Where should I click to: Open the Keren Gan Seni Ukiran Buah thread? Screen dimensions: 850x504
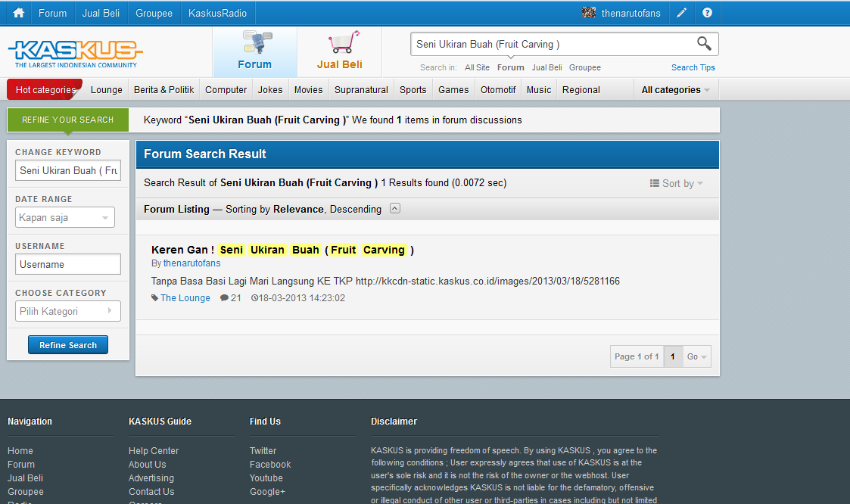[282, 250]
